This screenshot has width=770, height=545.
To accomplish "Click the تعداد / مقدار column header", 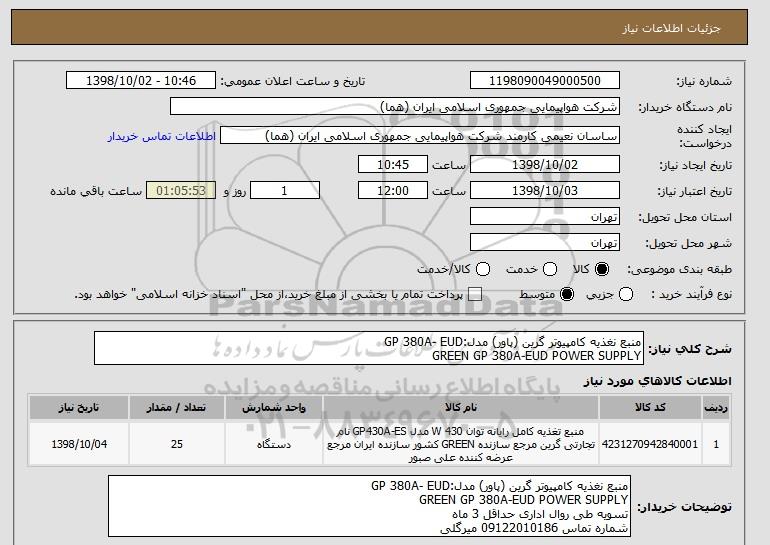I will 177,408.
